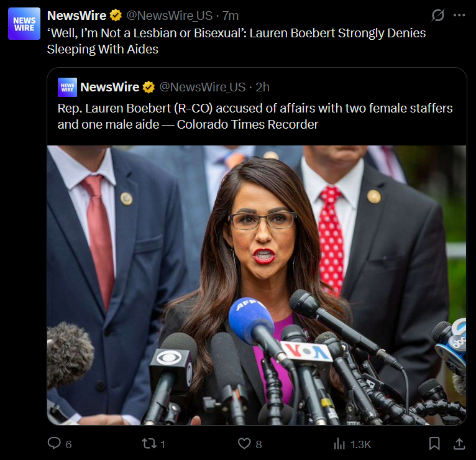Open the quoted tweet text about Colorado Times Recorder
This screenshot has height=460, width=476.
click(x=255, y=116)
